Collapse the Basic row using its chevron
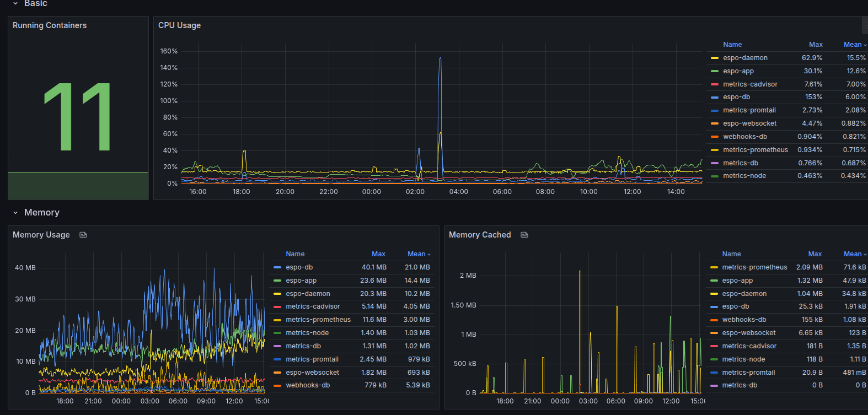Screen dimensions: 868x415 coord(15,3)
